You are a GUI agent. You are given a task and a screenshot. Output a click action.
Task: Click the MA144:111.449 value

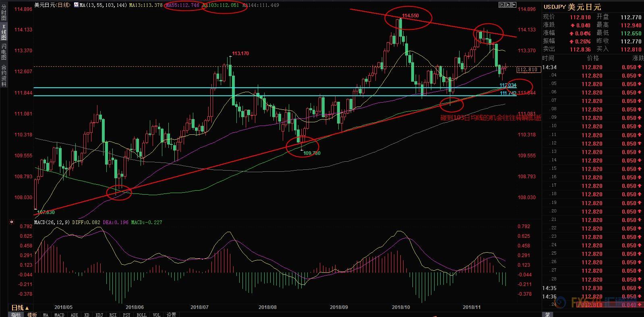(261, 5)
